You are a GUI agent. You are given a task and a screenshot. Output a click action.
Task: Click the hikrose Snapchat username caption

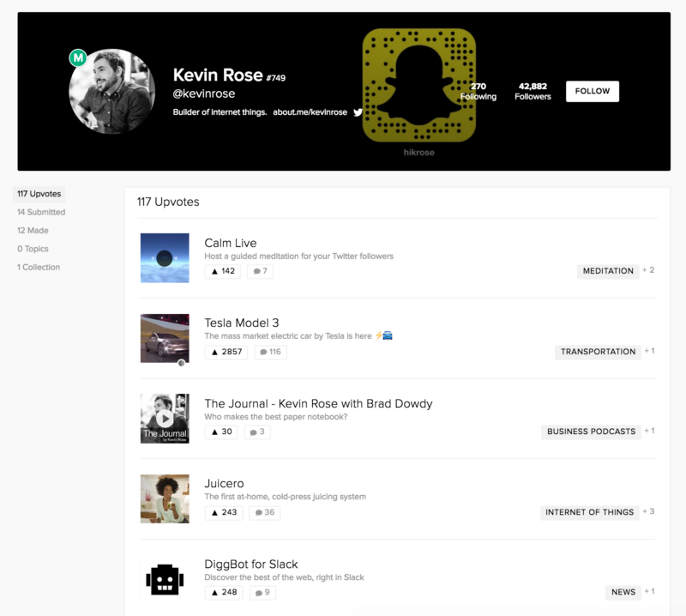point(418,153)
